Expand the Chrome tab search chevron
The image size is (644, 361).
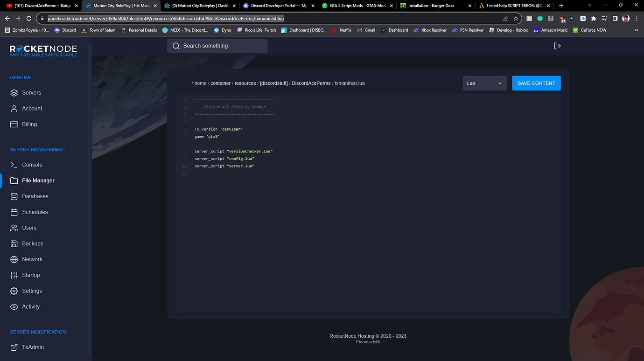pos(590,5)
